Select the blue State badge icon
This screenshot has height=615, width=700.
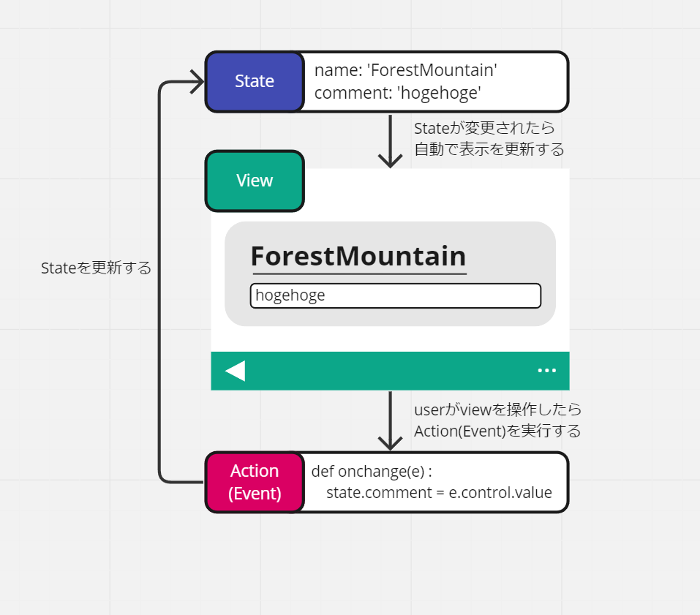(x=254, y=81)
